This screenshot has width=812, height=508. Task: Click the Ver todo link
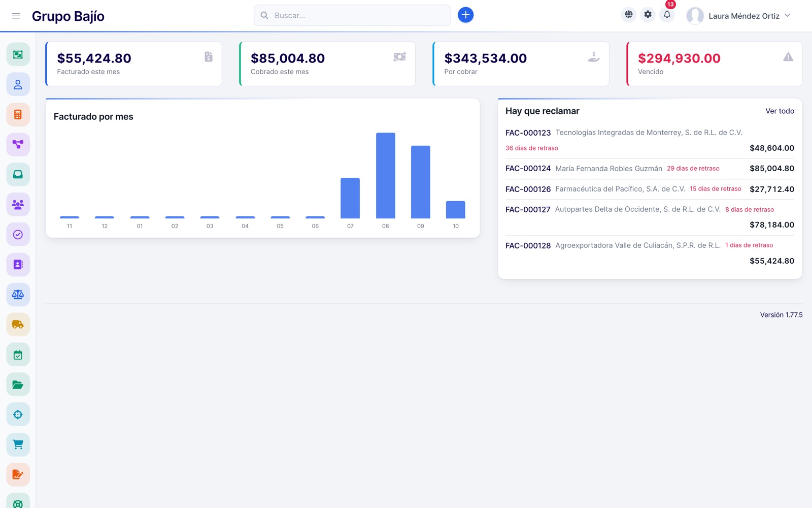tap(780, 111)
